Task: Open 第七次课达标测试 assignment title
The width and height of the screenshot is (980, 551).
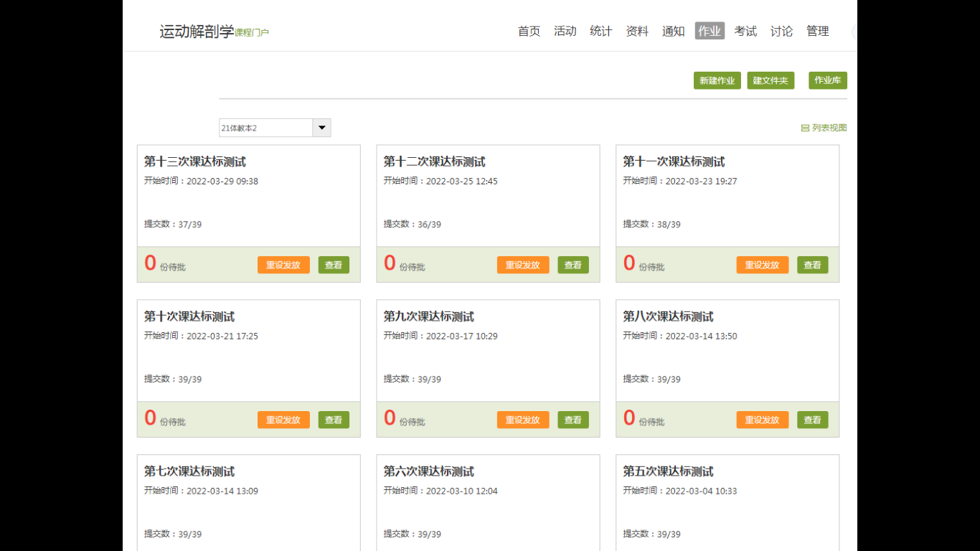Action: [189, 471]
